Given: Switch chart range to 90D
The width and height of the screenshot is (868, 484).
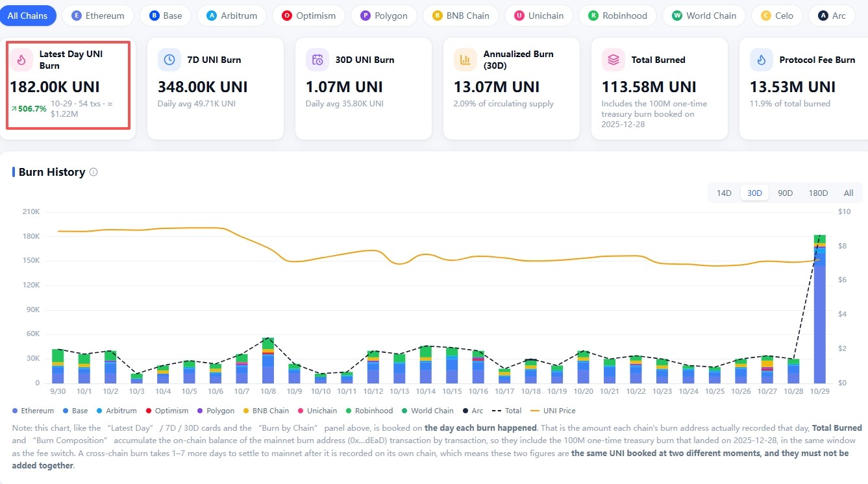Looking at the screenshot, I should (x=786, y=193).
